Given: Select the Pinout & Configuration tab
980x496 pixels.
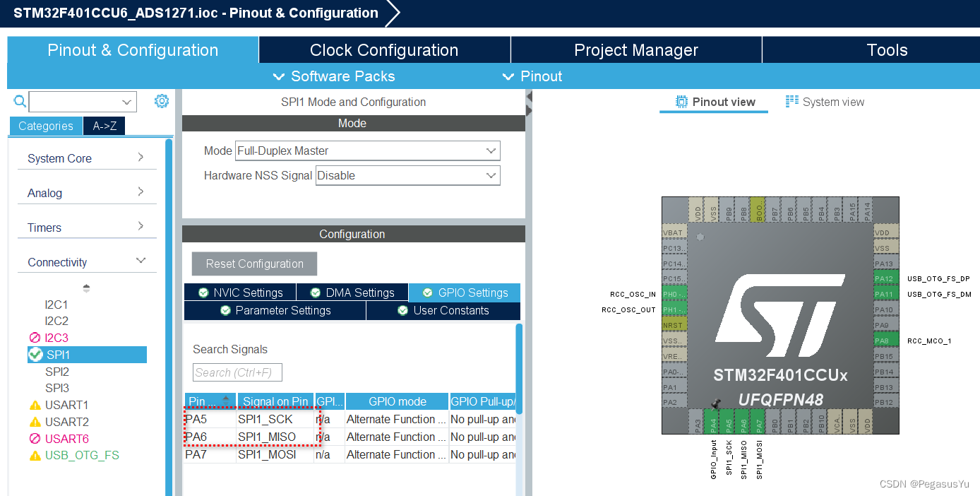Looking at the screenshot, I should pyautogui.click(x=133, y=50).
